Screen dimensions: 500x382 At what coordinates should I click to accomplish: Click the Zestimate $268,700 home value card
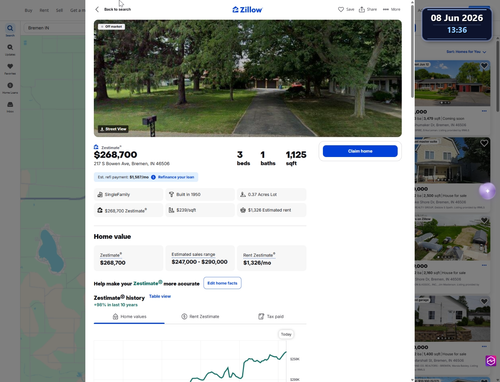pos(128,258)
